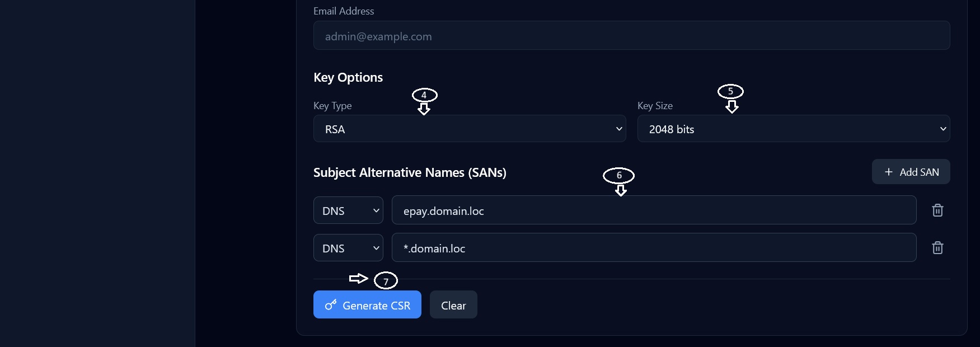Click the numbered marker 5 above Key Size
980x347 pixels.
[730, 91]
